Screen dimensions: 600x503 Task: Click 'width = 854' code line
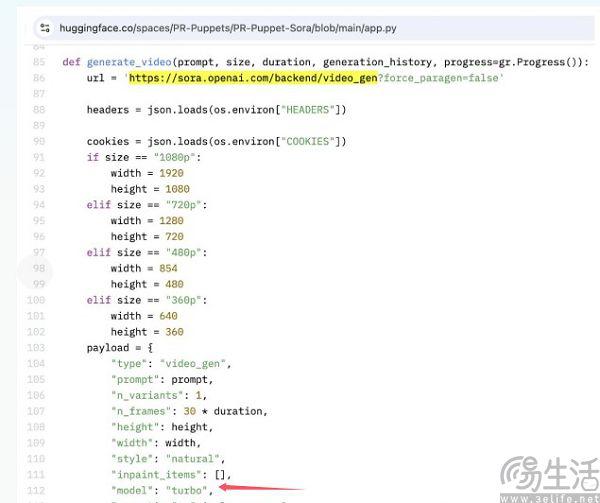(x=144, y=268)
